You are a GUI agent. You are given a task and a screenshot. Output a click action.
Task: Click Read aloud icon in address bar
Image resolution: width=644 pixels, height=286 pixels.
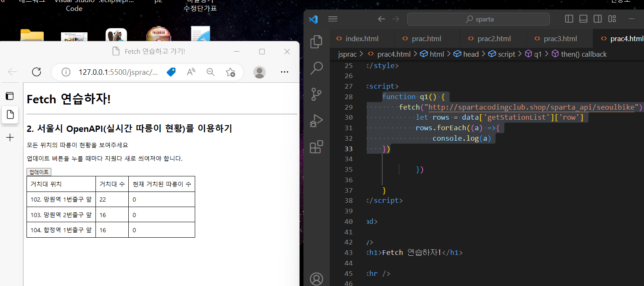(x=191, y=72)
